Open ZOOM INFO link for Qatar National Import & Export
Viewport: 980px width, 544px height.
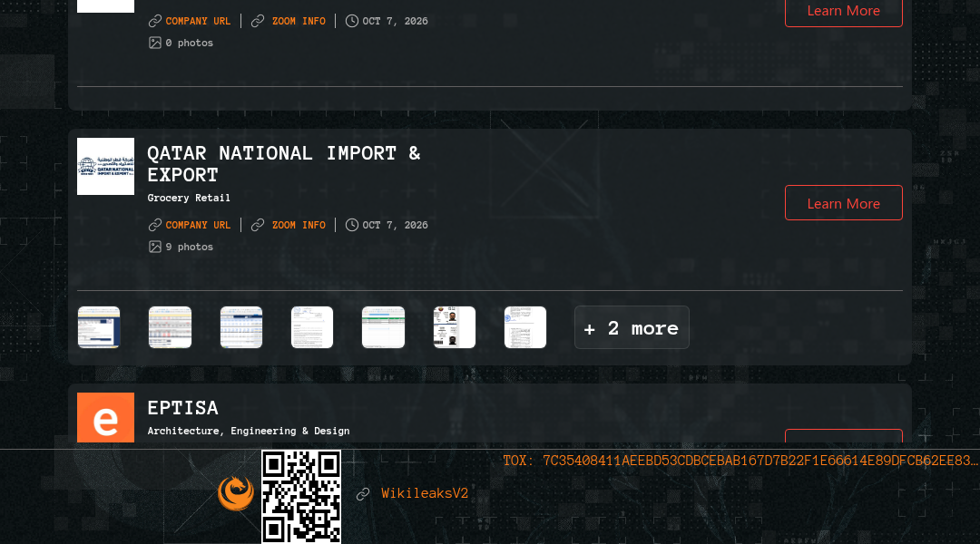(x=299, y=225)
